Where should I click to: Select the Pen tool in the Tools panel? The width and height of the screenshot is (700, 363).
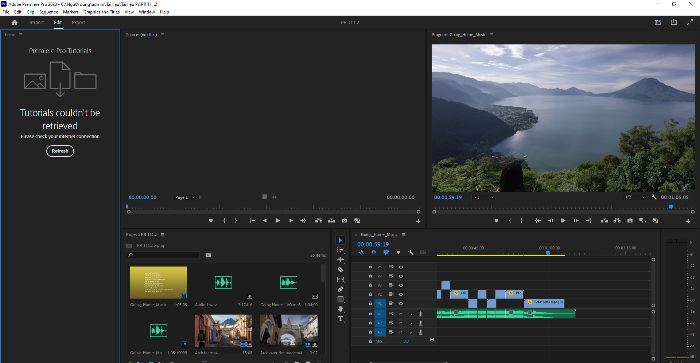coord(340,289)
